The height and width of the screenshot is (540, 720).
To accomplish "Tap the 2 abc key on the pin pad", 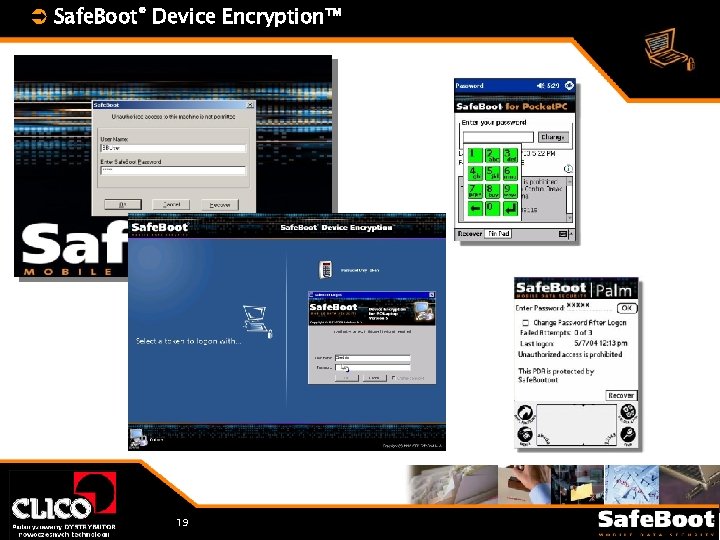I will (x=493, y=155).
